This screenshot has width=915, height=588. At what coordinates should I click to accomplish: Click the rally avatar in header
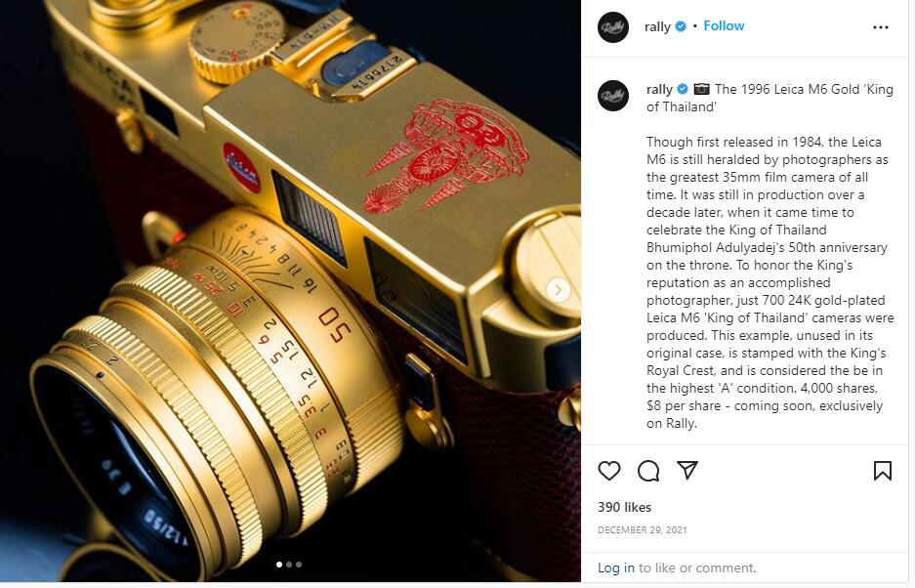click(x=613, y=26)
